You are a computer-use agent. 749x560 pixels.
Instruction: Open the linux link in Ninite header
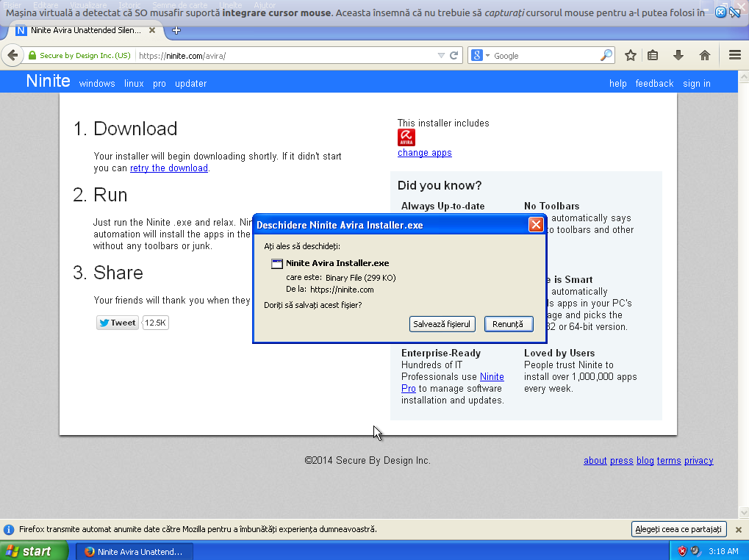(x=134, y=84)
